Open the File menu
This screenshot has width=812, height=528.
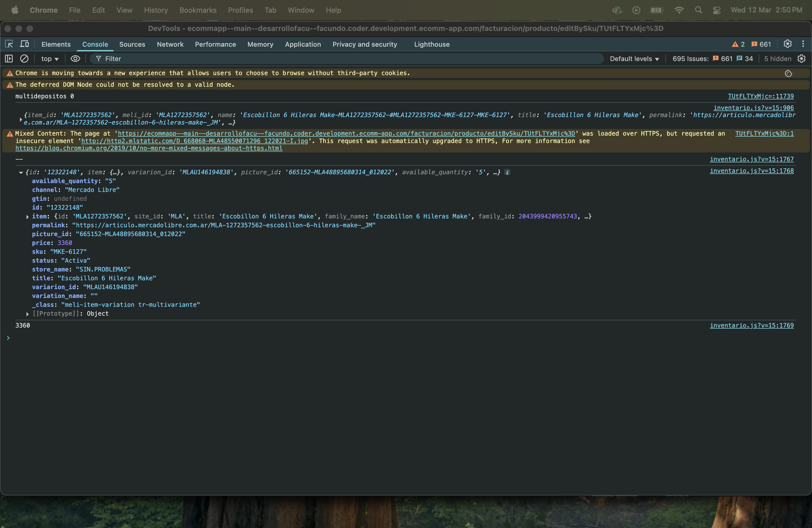click(74, 10)
